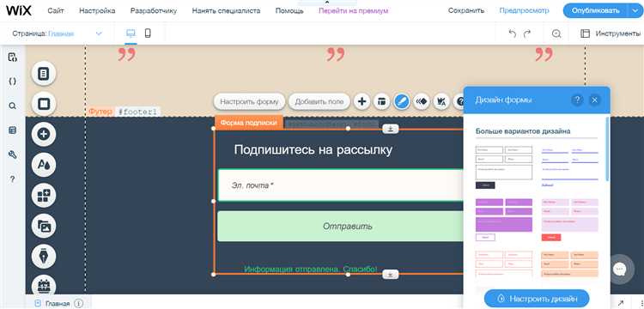This screenshot has height=309, width=644.
Task: Click the design panel scrollbar
Action: coord(607,148)
